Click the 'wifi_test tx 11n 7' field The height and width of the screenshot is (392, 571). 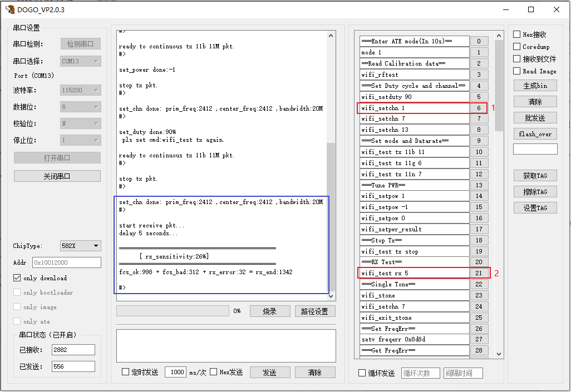[415, 174]
